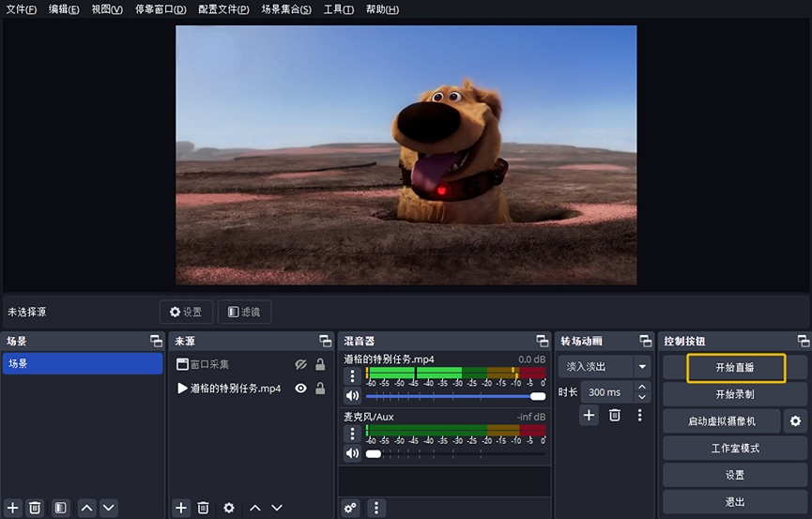Viewport: 812px width, 519px height.
Task: Click the 退出 button
Action: 735,502
